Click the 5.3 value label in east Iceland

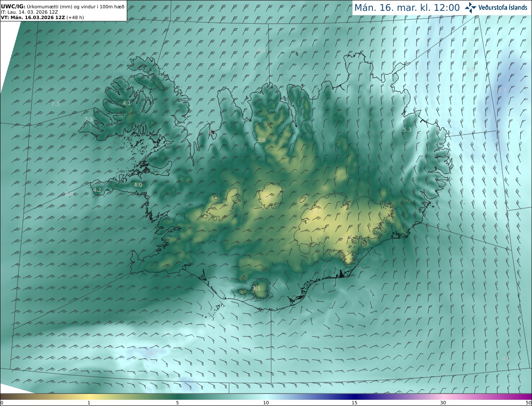point(407,130)
